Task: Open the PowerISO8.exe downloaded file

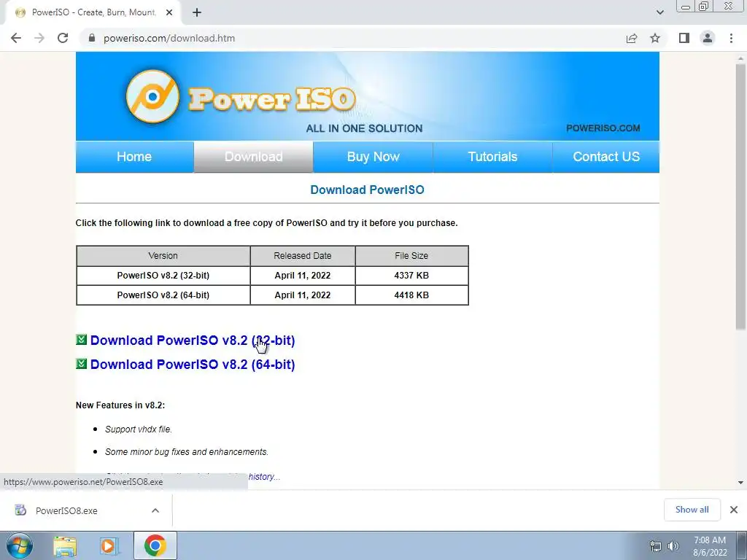Action: pyautogui.click(x=66, y=510)
